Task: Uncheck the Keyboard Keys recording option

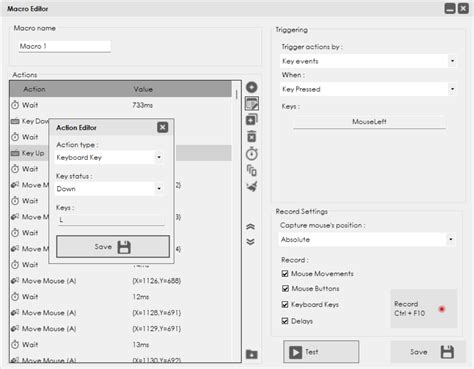Action: tap(285, 304)
